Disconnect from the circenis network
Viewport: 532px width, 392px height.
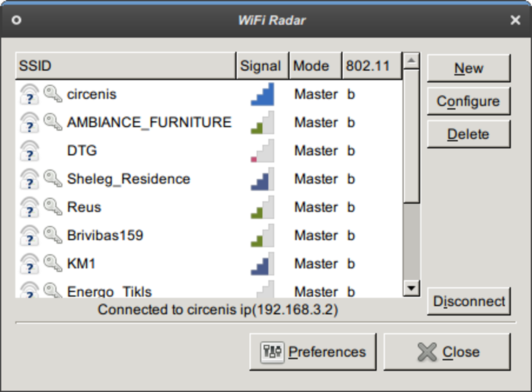(x=469, y=302)
